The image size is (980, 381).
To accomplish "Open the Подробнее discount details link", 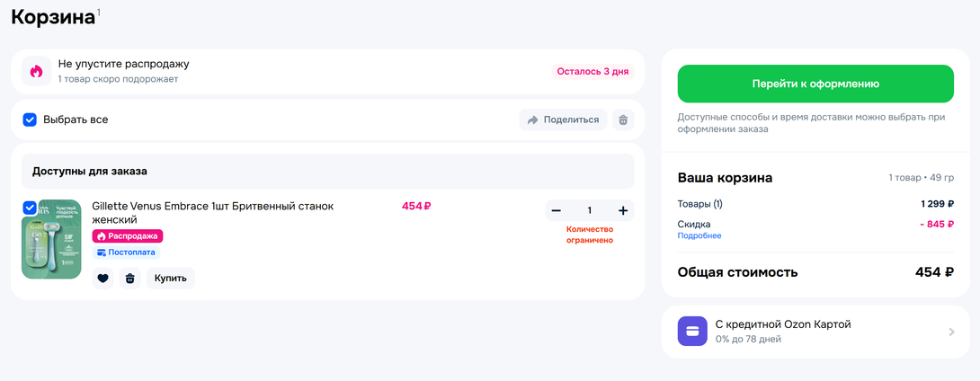I will 699,236.
